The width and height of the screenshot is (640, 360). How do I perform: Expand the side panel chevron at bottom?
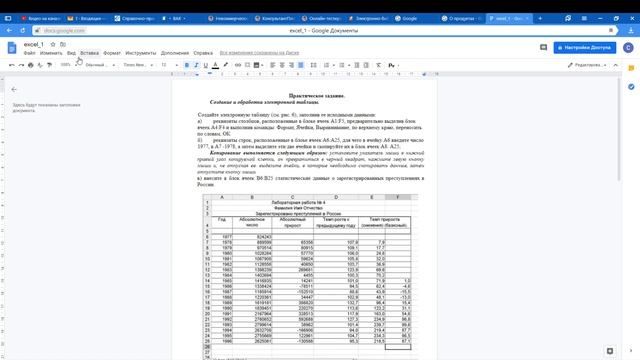point(631,351)
